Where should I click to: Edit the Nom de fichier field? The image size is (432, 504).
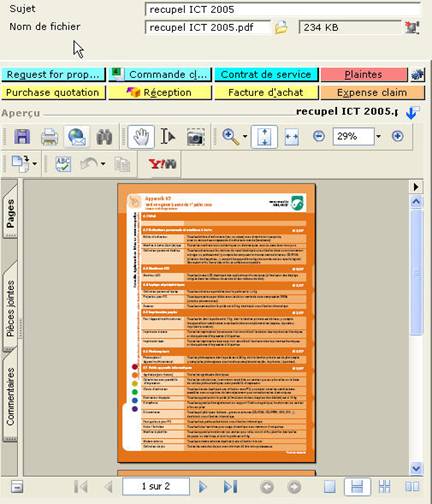point(208,27)
